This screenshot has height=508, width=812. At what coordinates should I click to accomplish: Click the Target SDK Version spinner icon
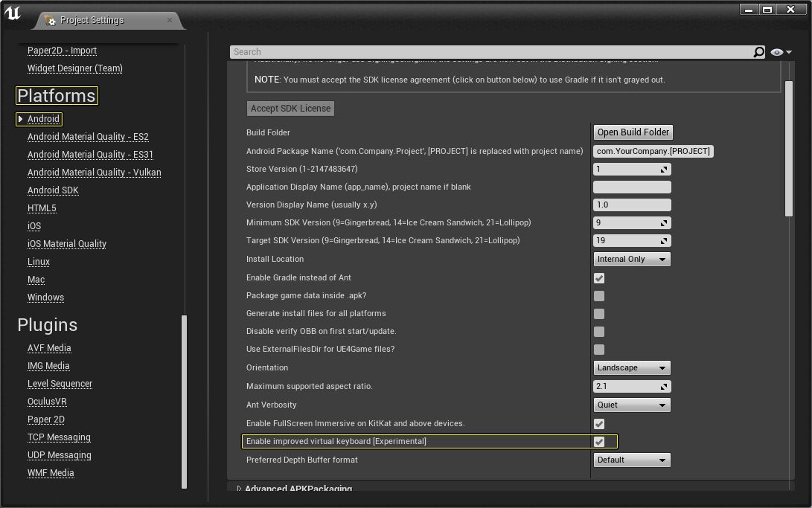664,241
